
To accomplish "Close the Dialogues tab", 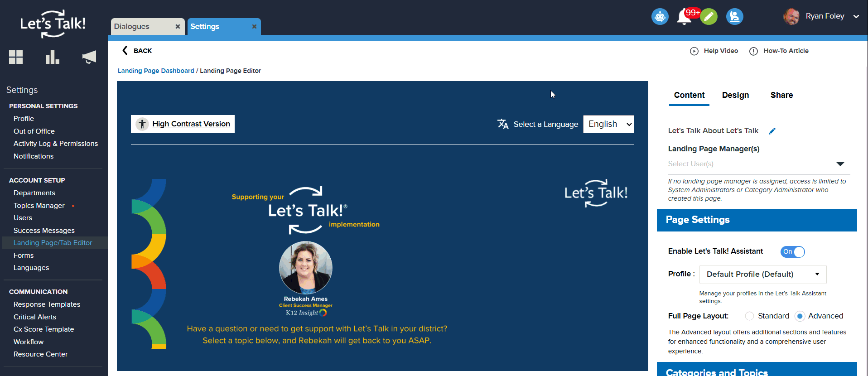I will [x=178, y=27].
